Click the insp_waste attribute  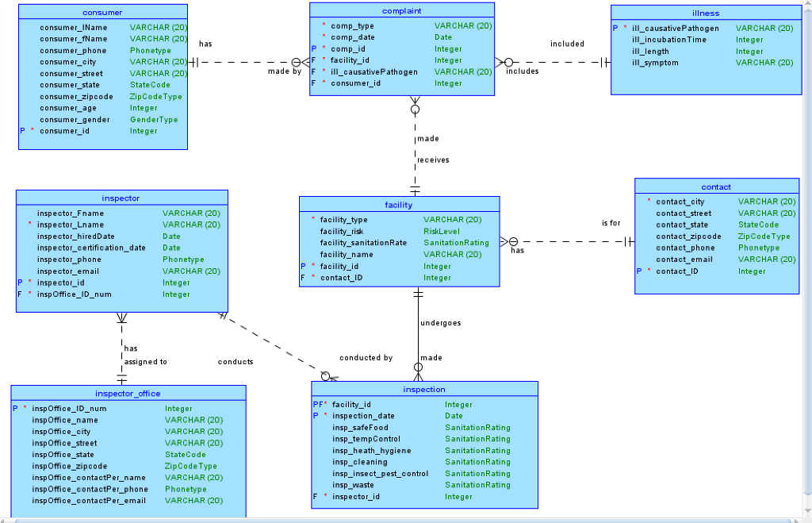click(x=353, y=485)
